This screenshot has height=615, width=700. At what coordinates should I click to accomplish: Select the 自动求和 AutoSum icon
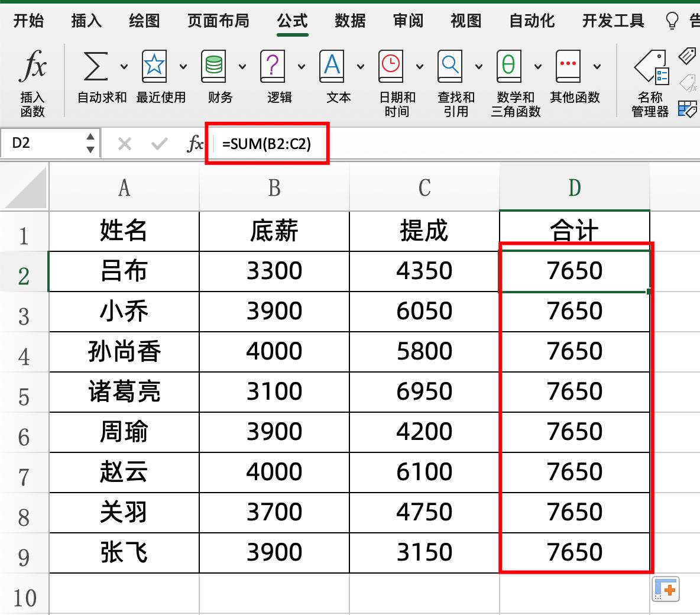click(95, 66)
